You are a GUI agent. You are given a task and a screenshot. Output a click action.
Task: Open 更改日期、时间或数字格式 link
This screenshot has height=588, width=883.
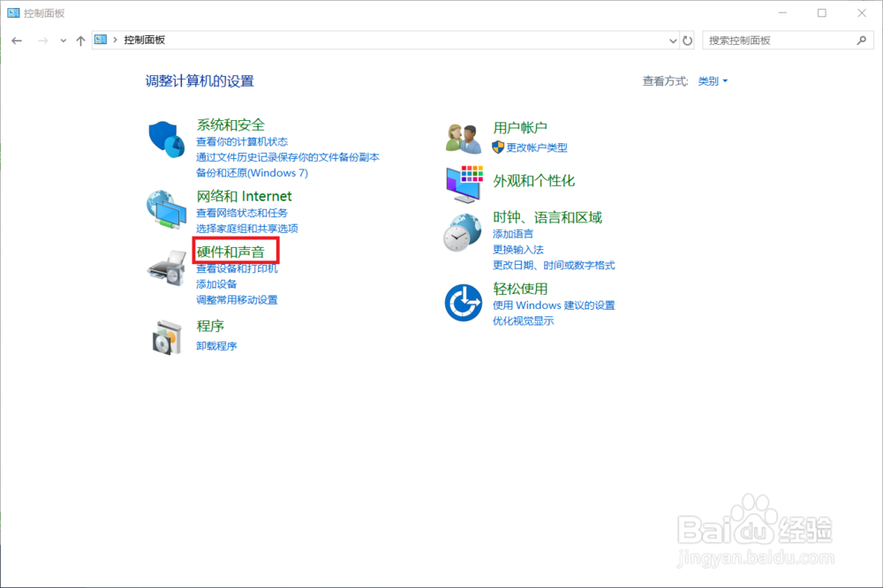pyautogui.click(x=555, y=265)
